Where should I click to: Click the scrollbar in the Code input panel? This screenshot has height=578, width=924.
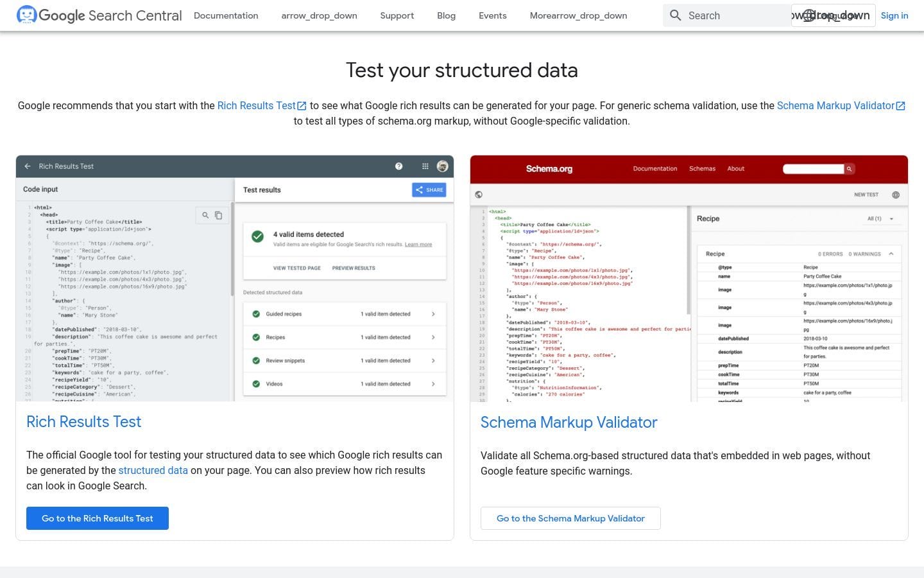pyautogui.click(x=232, y=257)
